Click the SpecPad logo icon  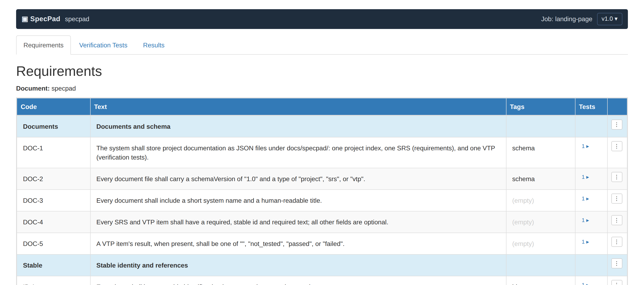point(25,19)
